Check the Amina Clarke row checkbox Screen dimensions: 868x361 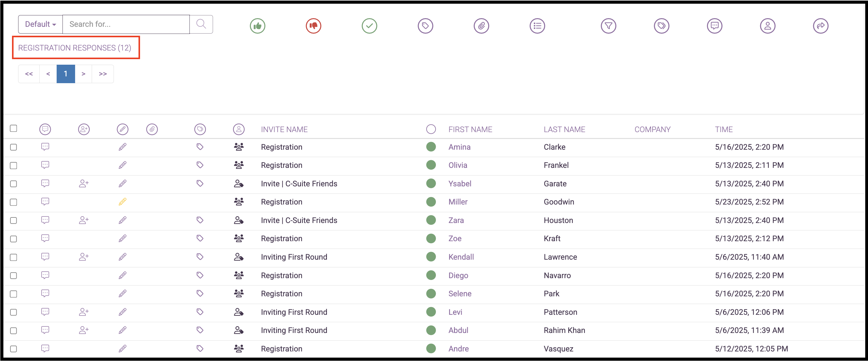pyautogui.click(x=14, y=147)
